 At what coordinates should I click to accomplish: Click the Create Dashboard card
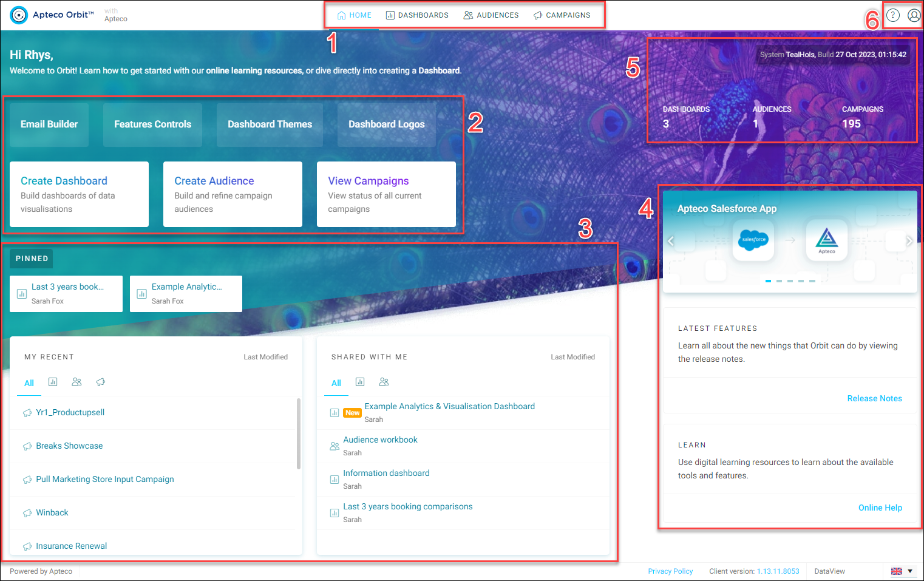pyautogui.click(x=79, y=194)
